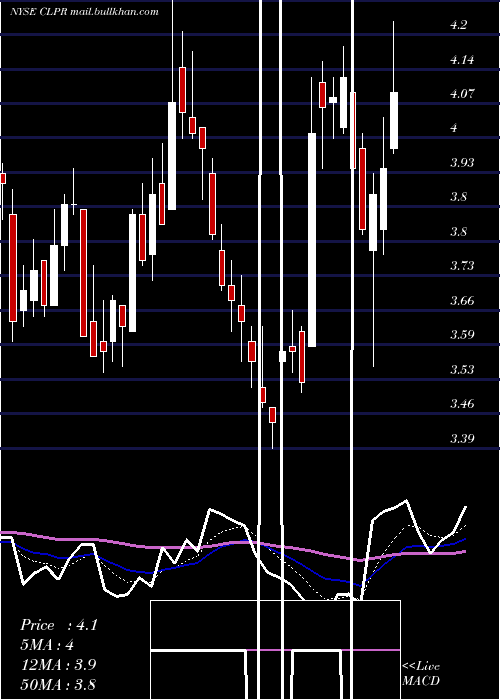500x700 pixels.
Task: Click the 50MA : 3.8 readout
Action: pos(58,684)
